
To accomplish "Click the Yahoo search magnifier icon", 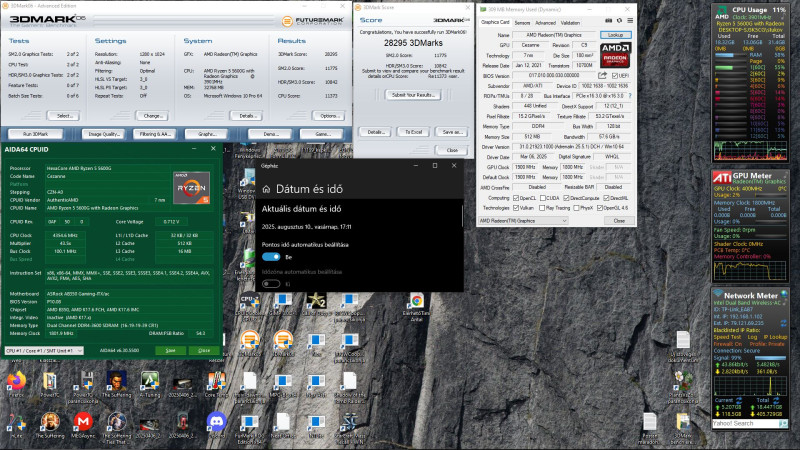I will coord(783,423).
